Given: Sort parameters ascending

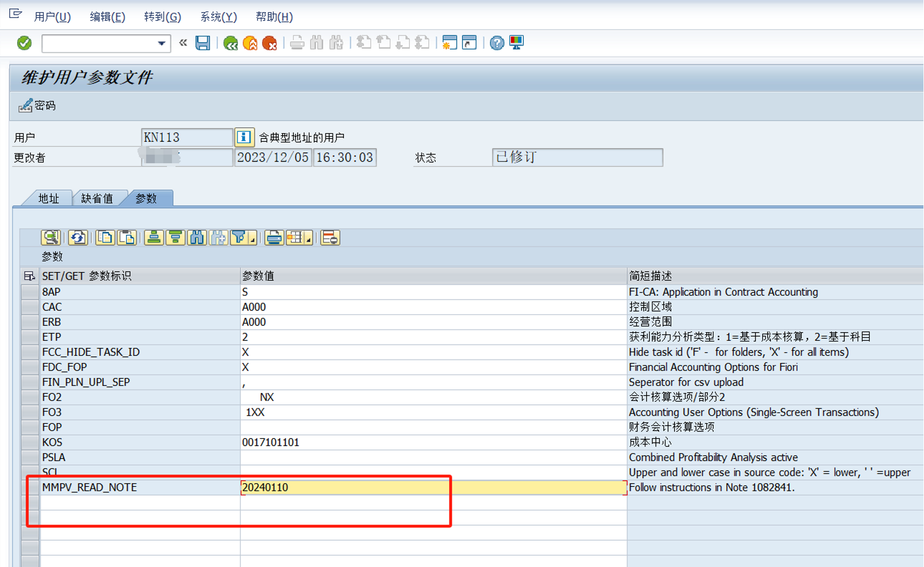Looking at the screenshot, I should [x=153, y=237].
